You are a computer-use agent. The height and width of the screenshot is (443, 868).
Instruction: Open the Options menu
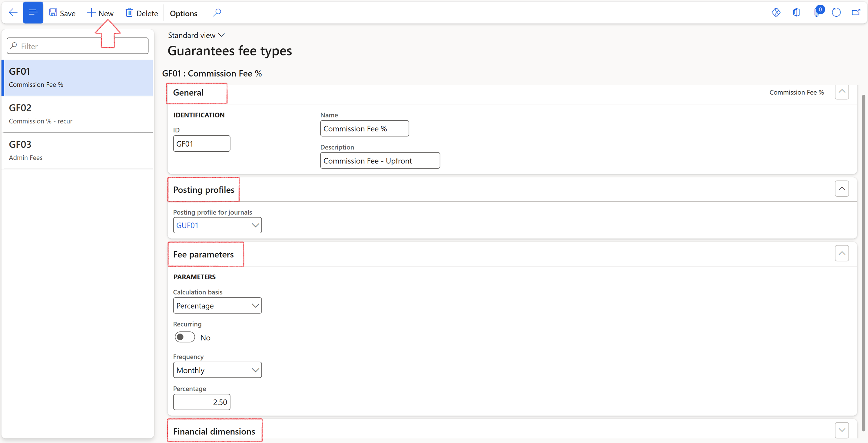pyautogui.click(x=183, y=13)
